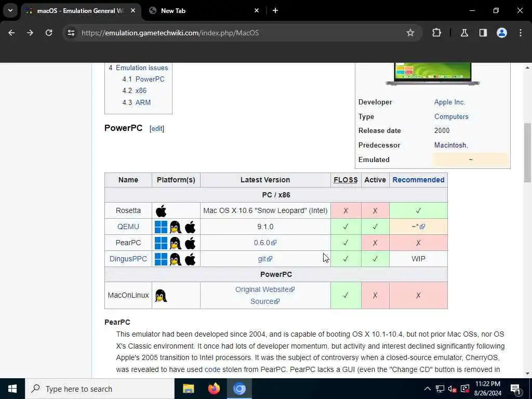
Task: Click the browser Forward arrow
Action: [30, 33]
